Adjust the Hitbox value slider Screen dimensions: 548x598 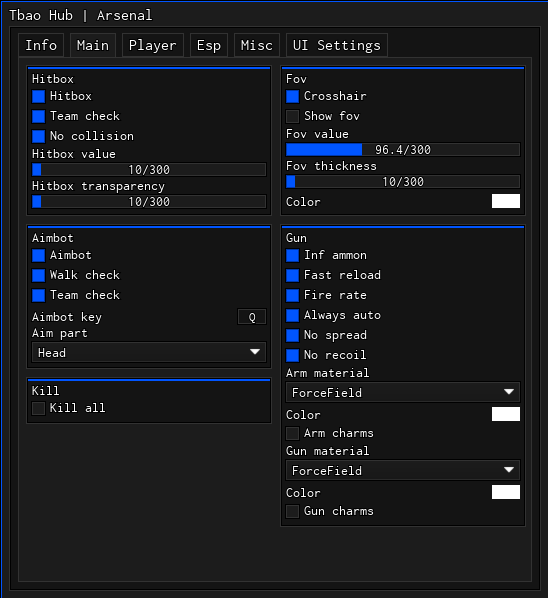click(x=149, y=169)
